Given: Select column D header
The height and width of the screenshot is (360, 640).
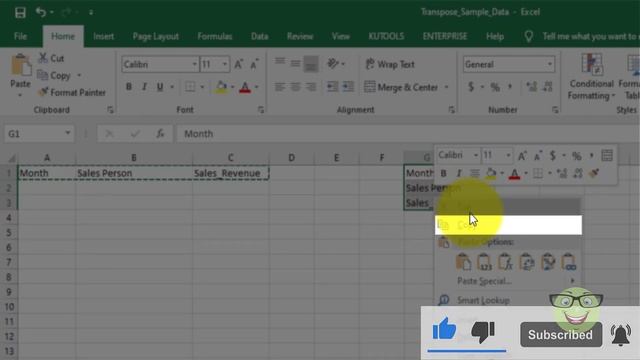Looking at the screenshot, I should 291,158.
